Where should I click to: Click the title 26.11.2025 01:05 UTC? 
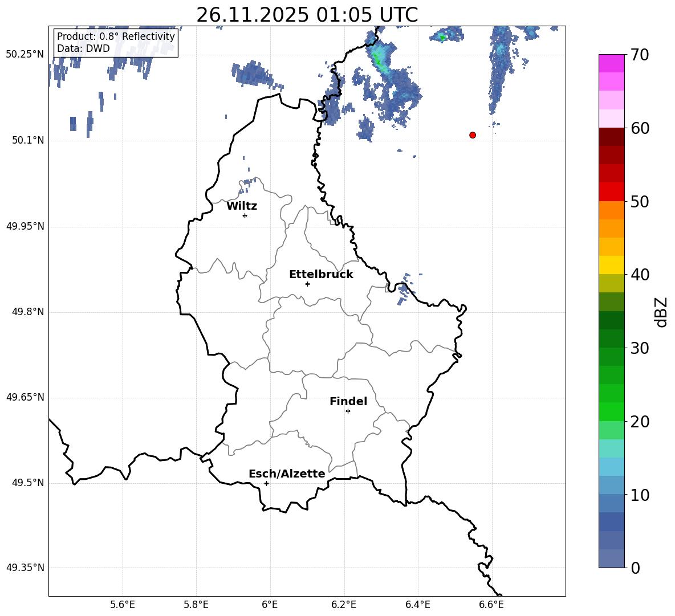[307, 15]
